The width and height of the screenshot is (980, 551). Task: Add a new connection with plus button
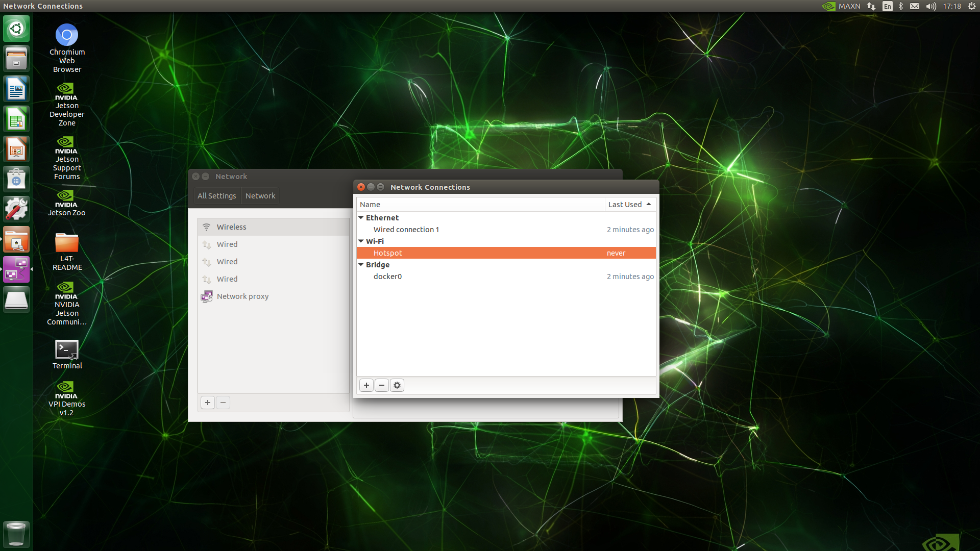pos(366,385)
